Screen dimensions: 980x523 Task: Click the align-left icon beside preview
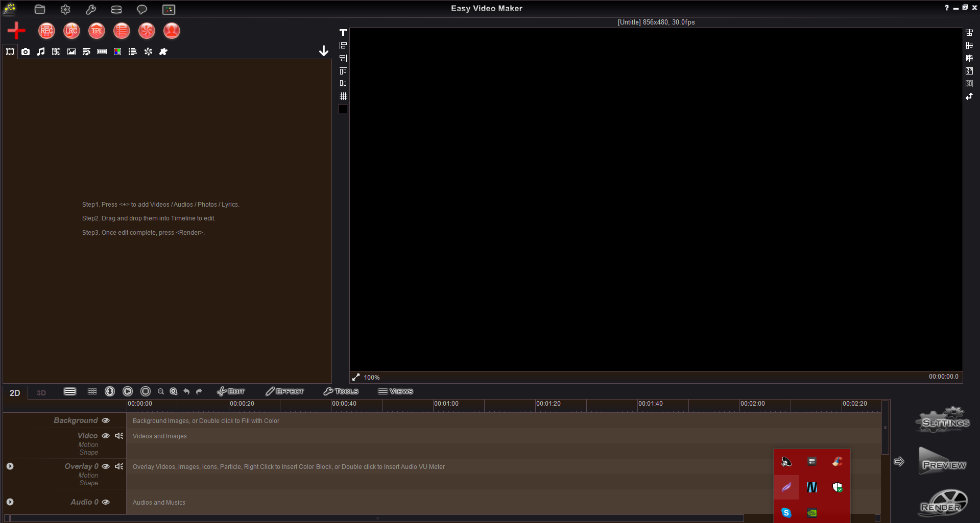[343, 45]
